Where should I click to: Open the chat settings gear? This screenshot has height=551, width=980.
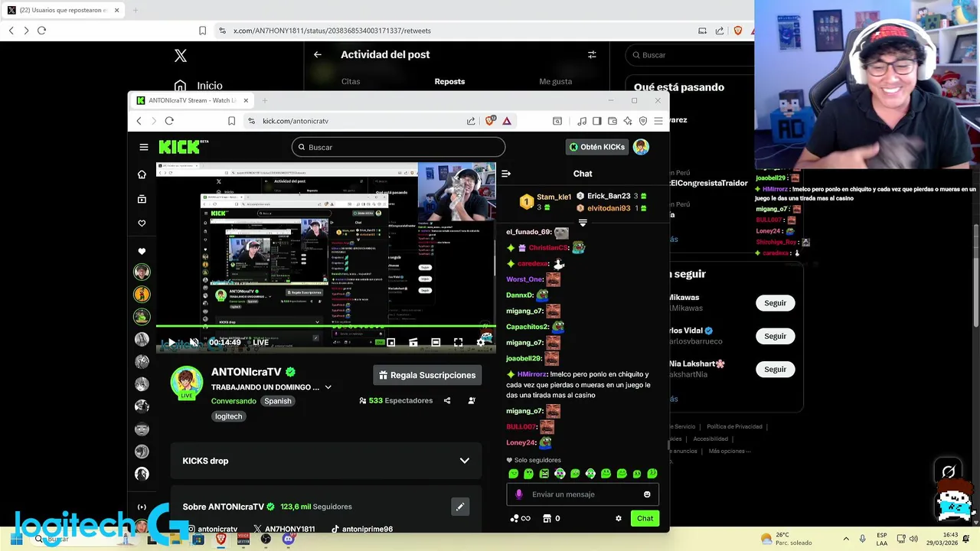tap(619, 518)
